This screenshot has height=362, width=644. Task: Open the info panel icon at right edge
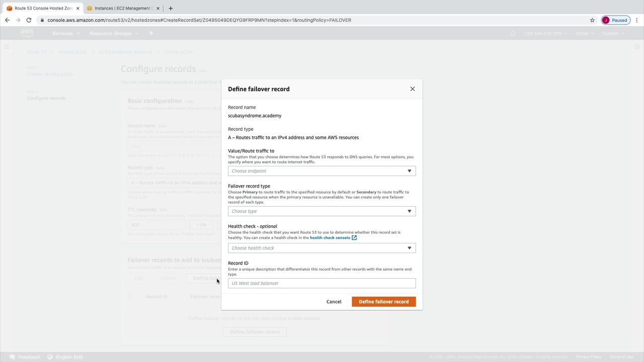(637, 47)
